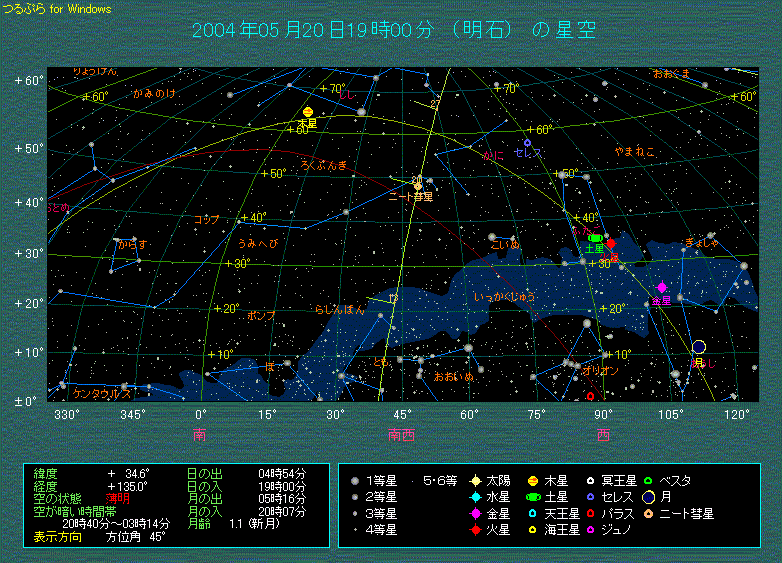Image resolution: width=782 pixels, height=563 pixels.
Task: Click the sunrise time 04時54分
Action: coord(282,474)
